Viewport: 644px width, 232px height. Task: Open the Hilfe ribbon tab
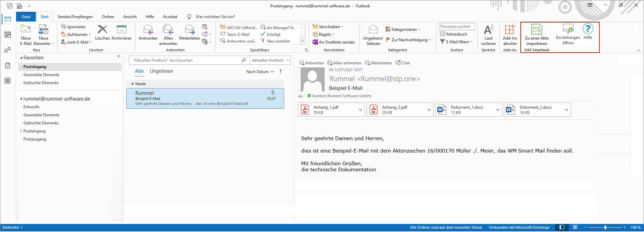coord(150,17)
